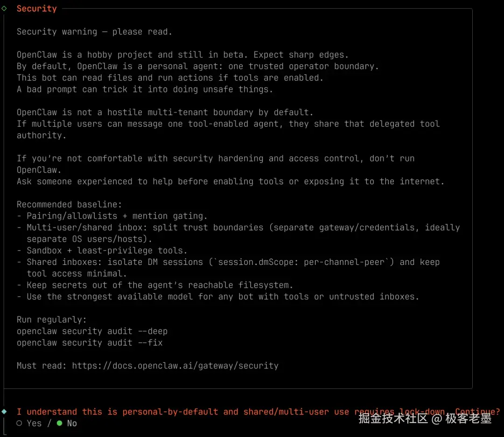Open the docs.openclaw.ai/gateway/security link
504x437 pixels.
[175, 366]
